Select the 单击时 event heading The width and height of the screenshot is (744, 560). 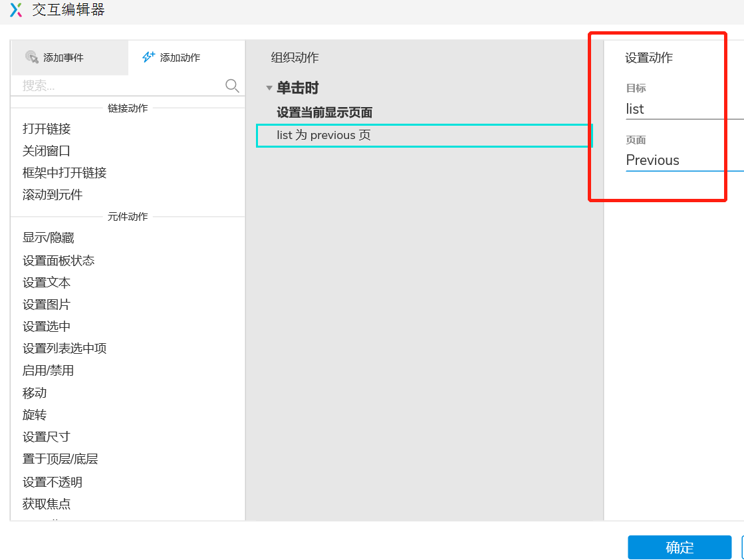click(x=297, y=88)
